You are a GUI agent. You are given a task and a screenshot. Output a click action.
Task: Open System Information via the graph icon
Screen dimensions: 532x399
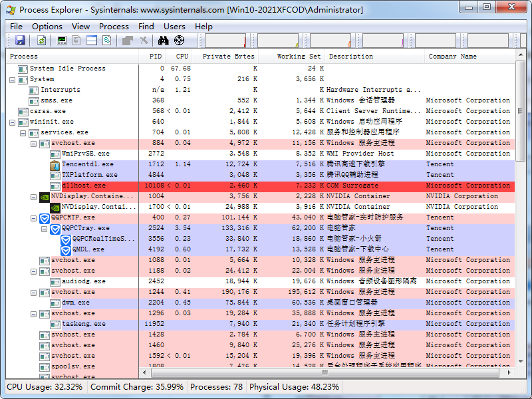coord(61,41)
